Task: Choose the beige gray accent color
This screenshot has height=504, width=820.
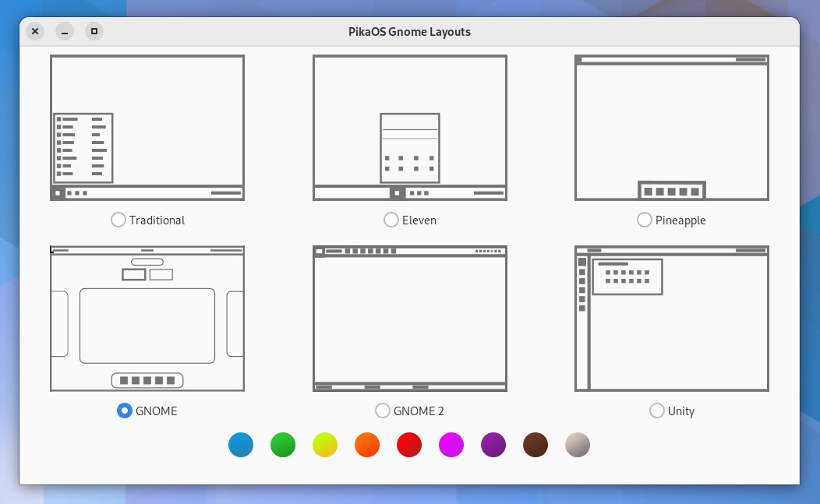Action: coord(578,445)
